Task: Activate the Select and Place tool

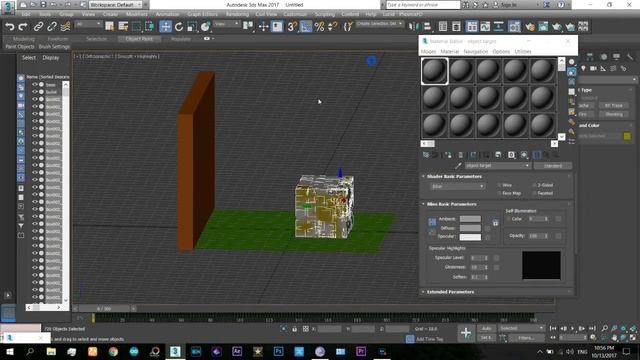Action: pos(205,27)
